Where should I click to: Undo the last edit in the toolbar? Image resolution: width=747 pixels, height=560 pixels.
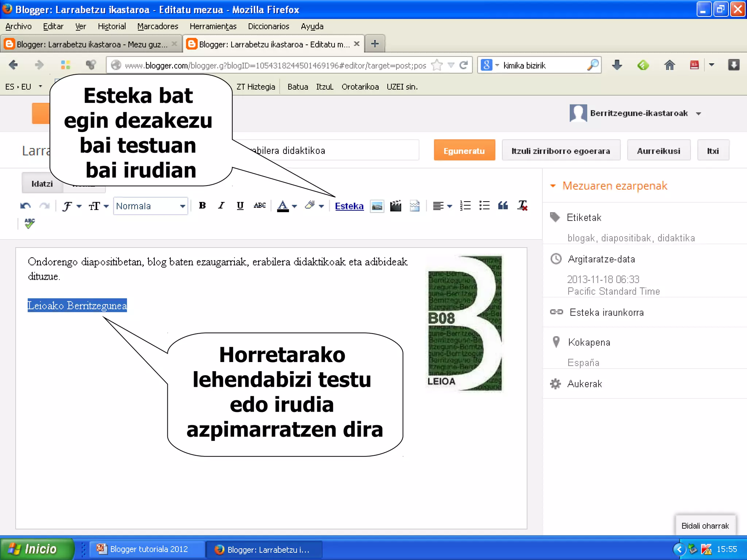tap(25, 206)
